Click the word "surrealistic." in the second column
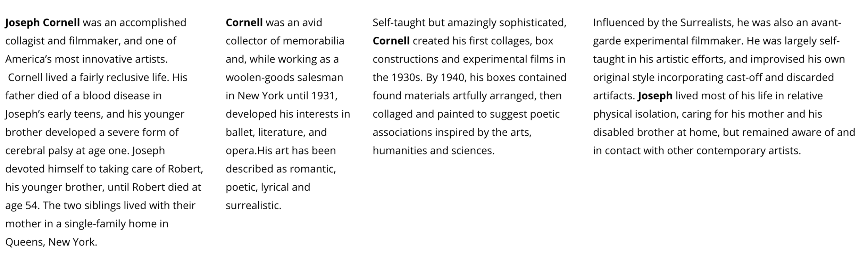 pyautogui.click(x=253, y=206)
